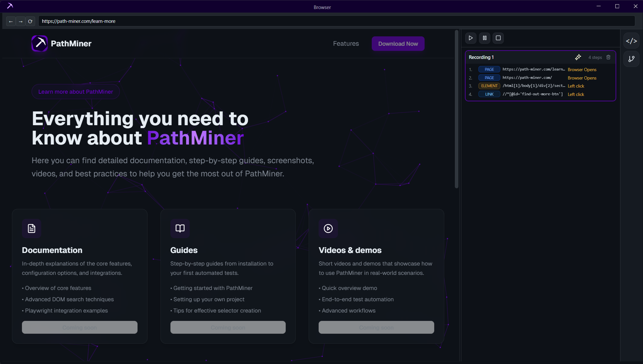
Task: Play the recording playback
Action: click(470, 38)
